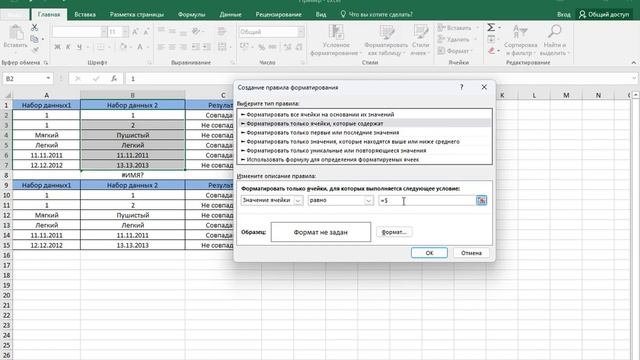
Task: Switch to the Рецензирование tab
Action: click(278, 14)
